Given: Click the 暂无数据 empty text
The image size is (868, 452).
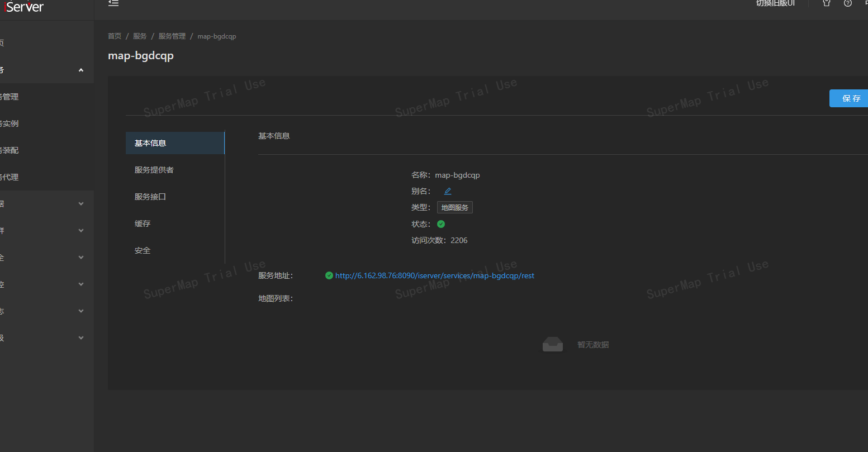Looking at the screenshot, I should [x=593, y=345].
